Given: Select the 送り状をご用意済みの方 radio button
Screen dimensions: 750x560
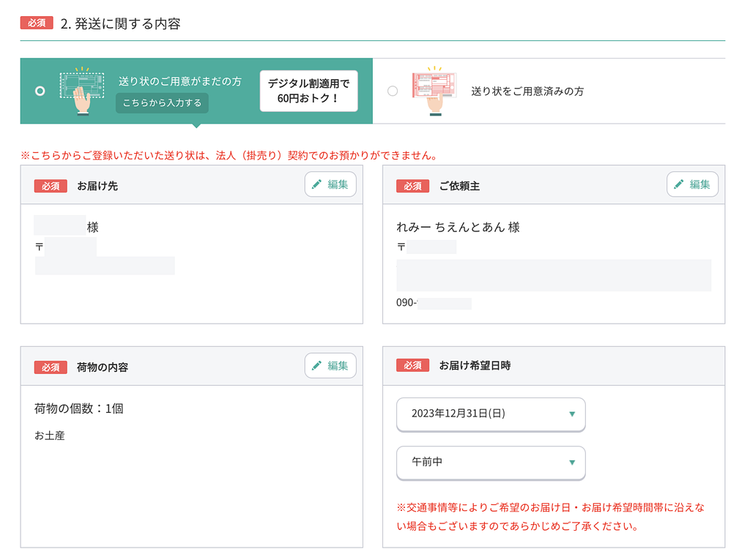Looking at the screenshot, I should [x=392, y=89].
